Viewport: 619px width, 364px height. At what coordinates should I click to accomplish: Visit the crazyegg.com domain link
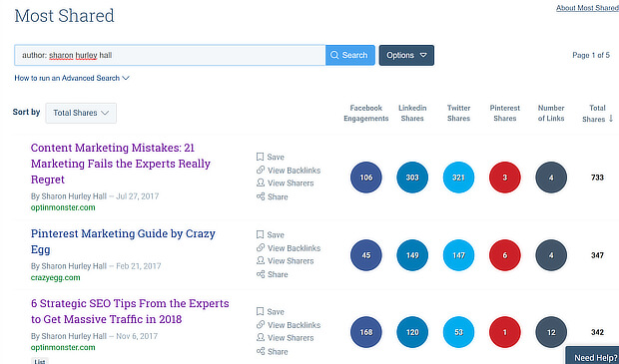pos(56,277)
